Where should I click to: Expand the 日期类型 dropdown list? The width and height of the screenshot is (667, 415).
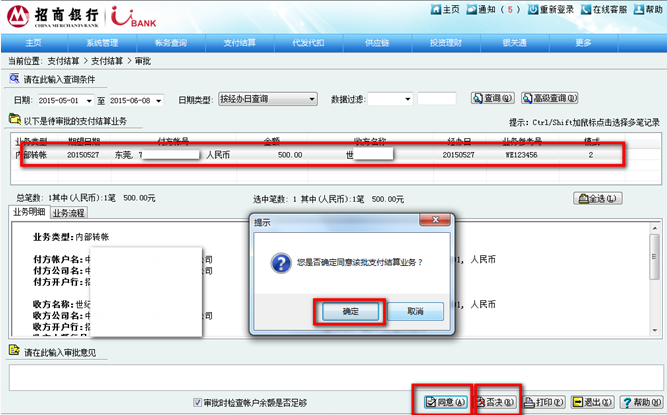[311, 99]
